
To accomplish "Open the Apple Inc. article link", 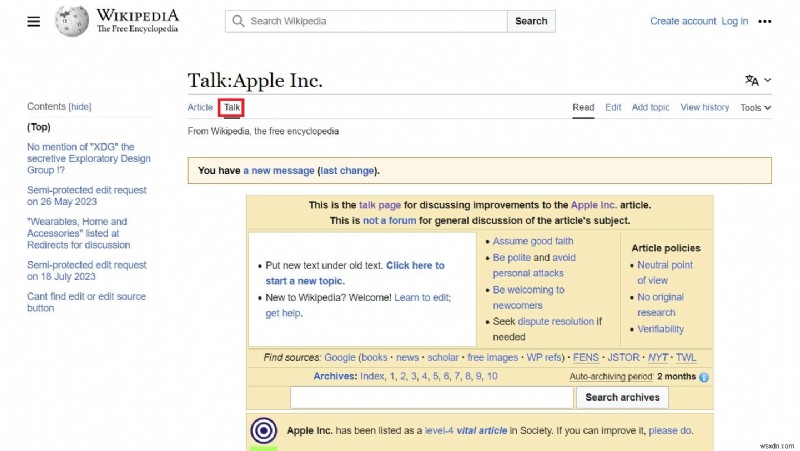I will (593, 205).
